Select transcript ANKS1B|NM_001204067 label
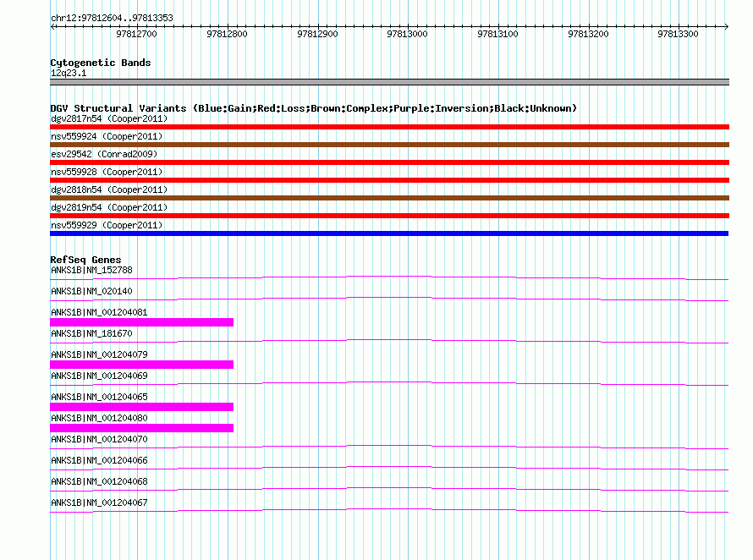Image resolution: width=753 pixels, height=560 pixels. pos(99,502)
